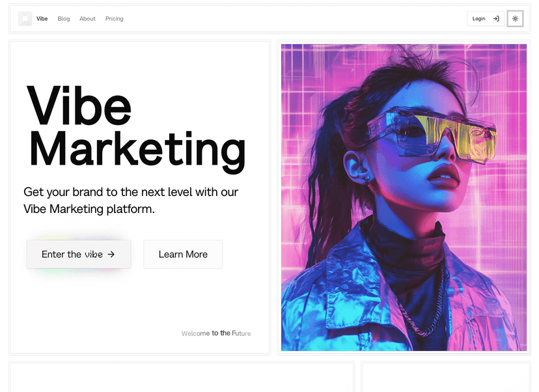Click the Get your brand tagline paragraph
The image size is (539, 392).
tap(131, 200)
